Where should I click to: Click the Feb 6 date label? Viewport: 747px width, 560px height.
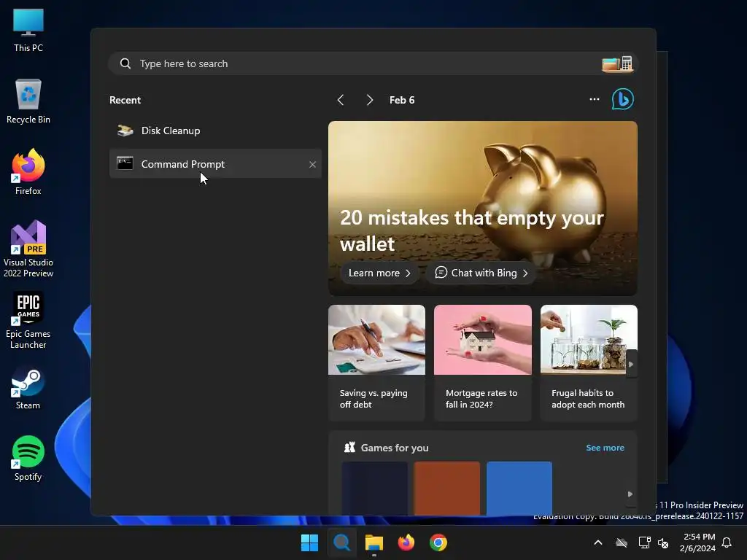[x=402, y=100]
